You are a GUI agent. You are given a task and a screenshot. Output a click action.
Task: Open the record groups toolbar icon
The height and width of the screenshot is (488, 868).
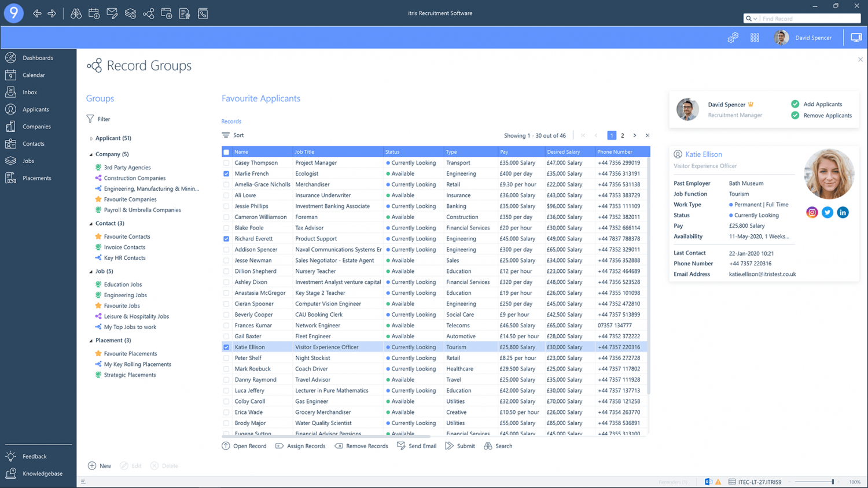pyautogui.click(x=149, y=13)
